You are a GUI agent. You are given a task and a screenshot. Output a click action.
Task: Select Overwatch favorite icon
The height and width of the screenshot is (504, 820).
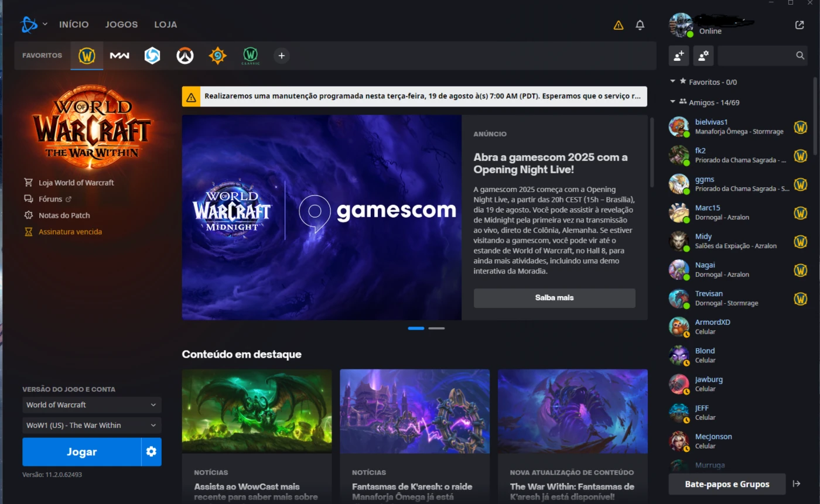[x=185, y=56]
